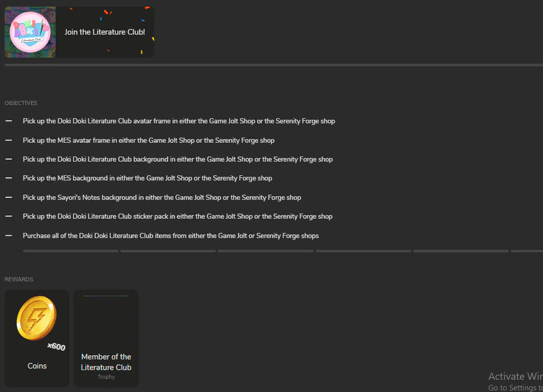Click dash icon beside MES background objective
This screenshot has height=392, width=543.
click(8, 178)
